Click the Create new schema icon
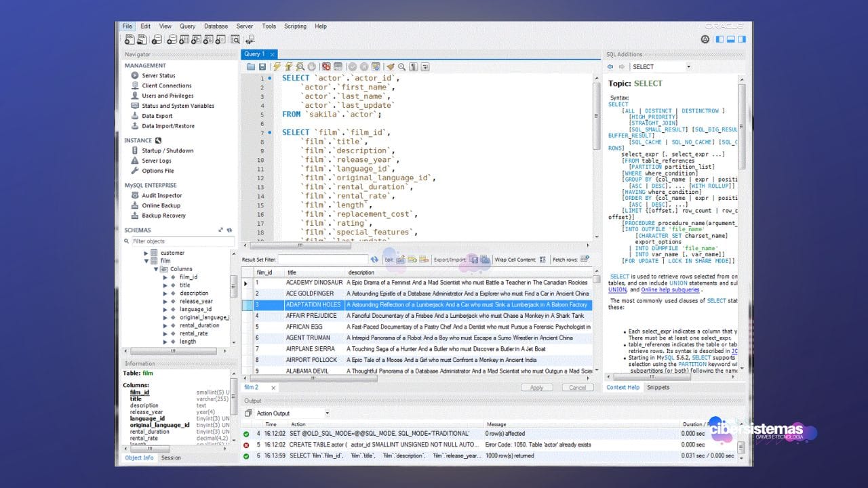 tap(172, 39)
